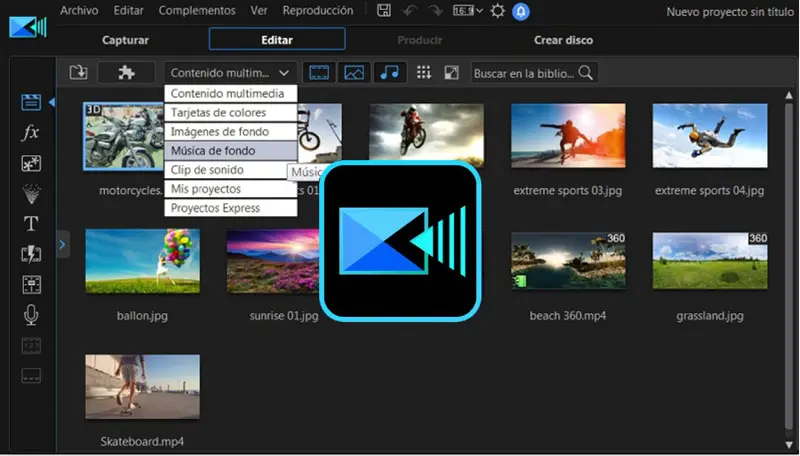Open the Effects (fx) room
This screenshot has height=456, width=800.
click(31, 132)
